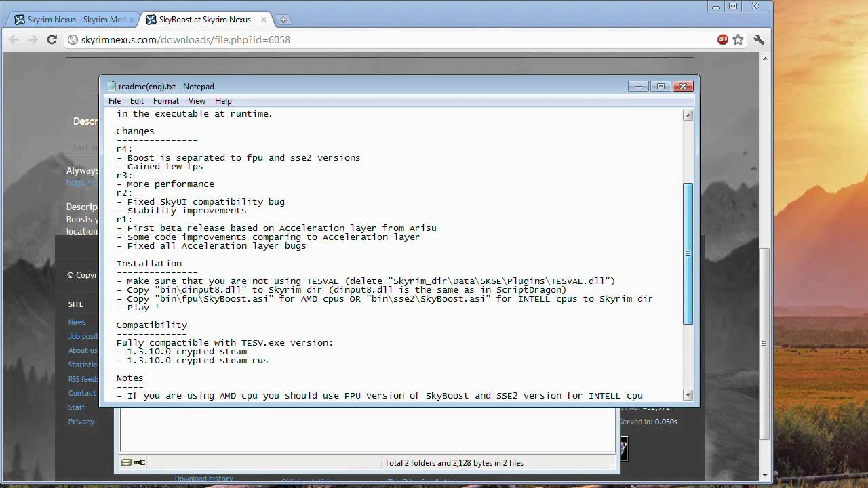
Task: Click the favicon of first Skyrim Nexus tab
Action: tap(20, 20)
